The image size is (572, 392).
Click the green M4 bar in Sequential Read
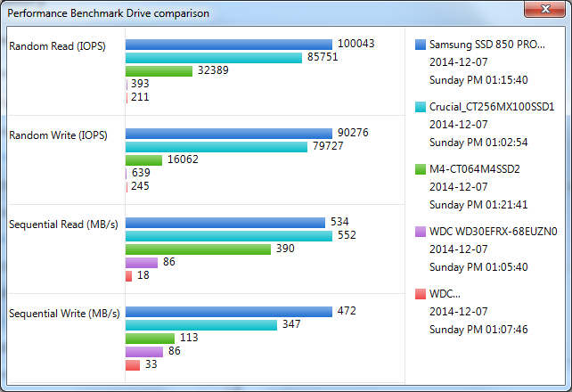tap(198, 249)
